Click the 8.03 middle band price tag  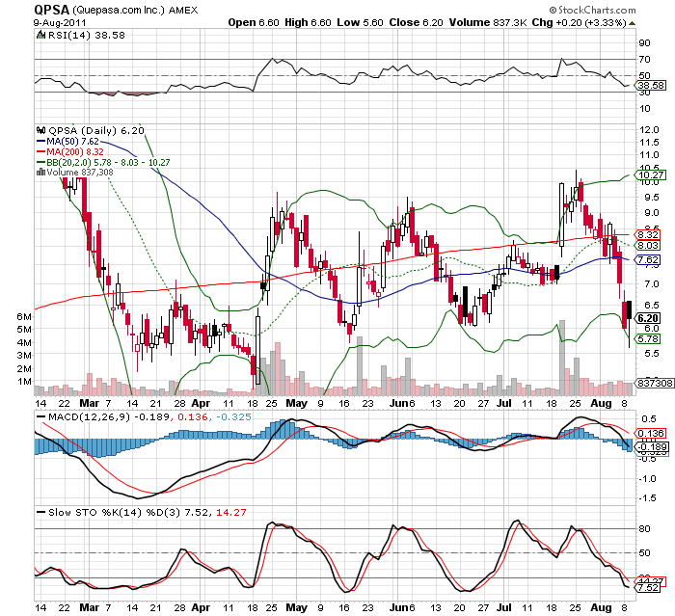647,246
